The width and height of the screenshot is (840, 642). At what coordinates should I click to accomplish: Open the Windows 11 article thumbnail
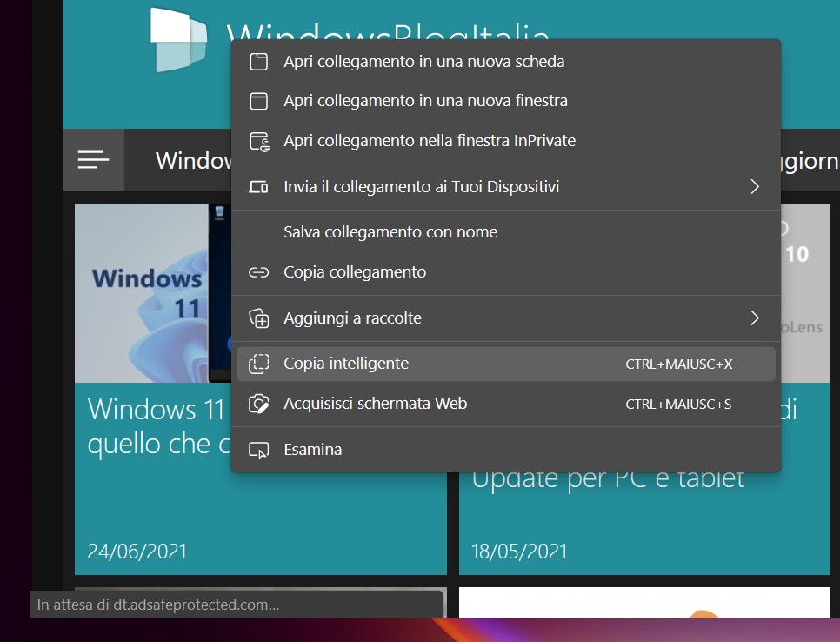click(153, 292)
